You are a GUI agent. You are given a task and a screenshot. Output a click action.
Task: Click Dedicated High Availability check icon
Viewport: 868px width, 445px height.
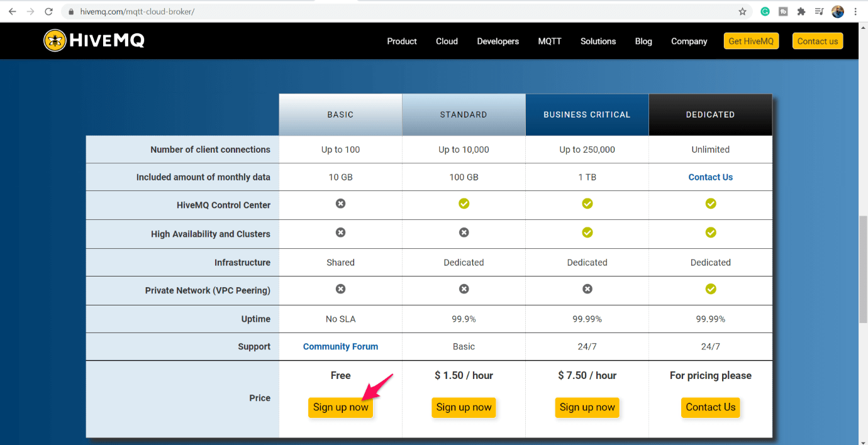click(710, 233)
